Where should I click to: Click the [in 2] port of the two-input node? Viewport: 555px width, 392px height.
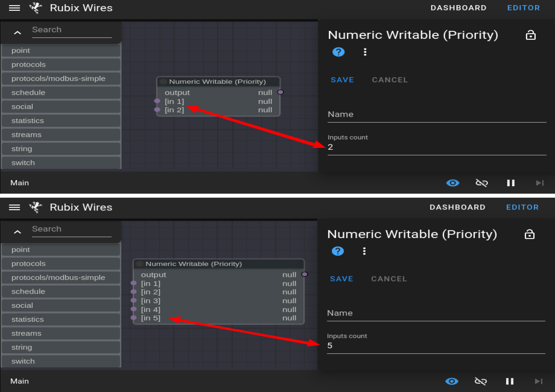(x=157, y=109)
